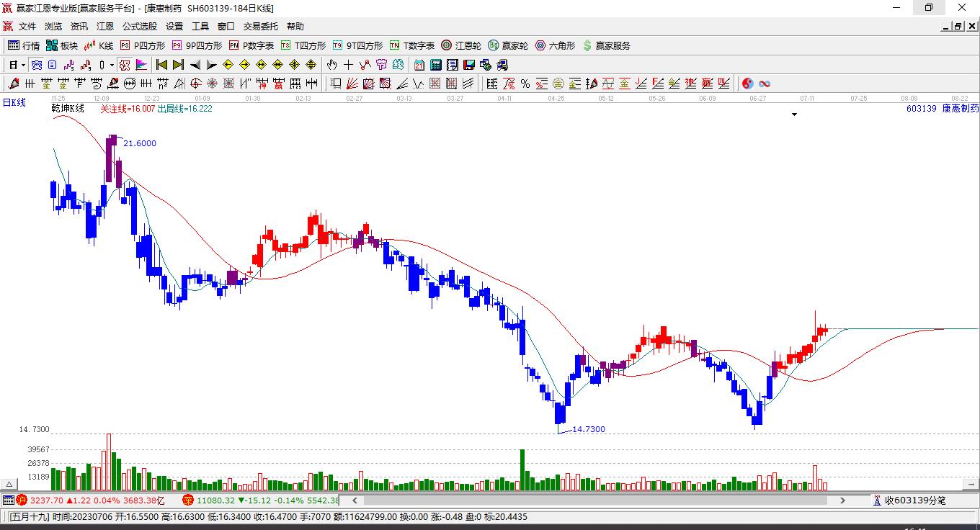Click the 3237.70 index readout in status bar
Image resolution: width=980 pixels, height=530 pixels.
(x=47, y=500)
